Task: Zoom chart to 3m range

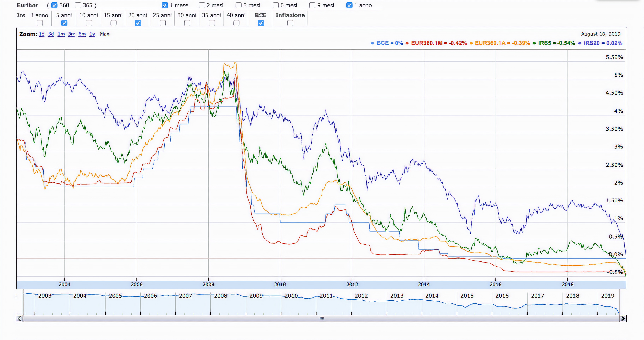Action: [72, 34]
